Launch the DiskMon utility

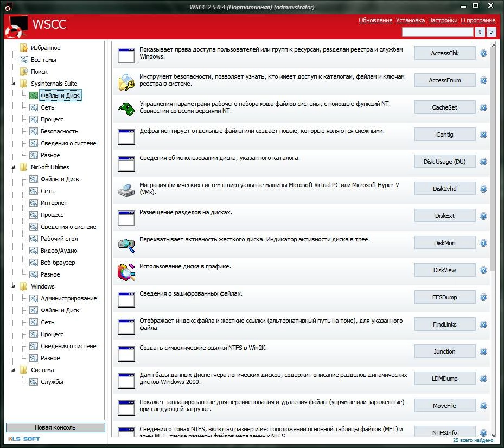444,243
